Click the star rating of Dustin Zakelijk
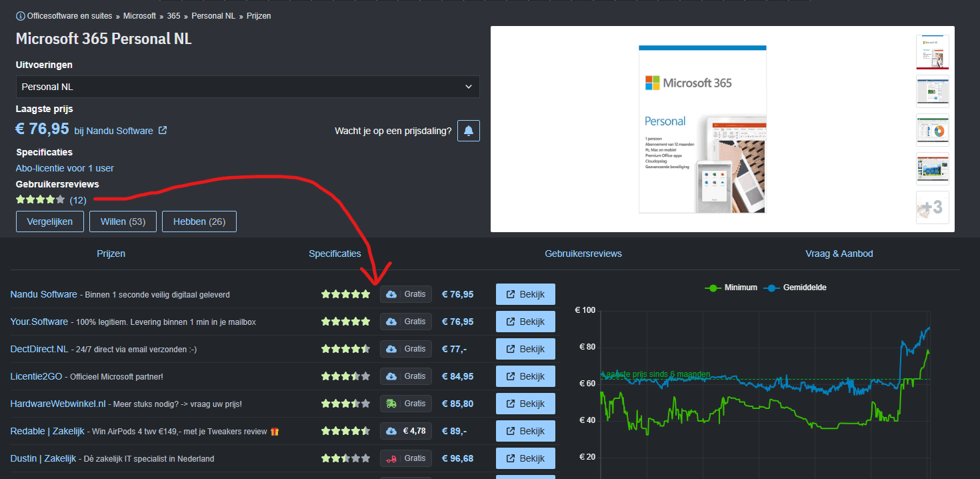 pos(345,458)
